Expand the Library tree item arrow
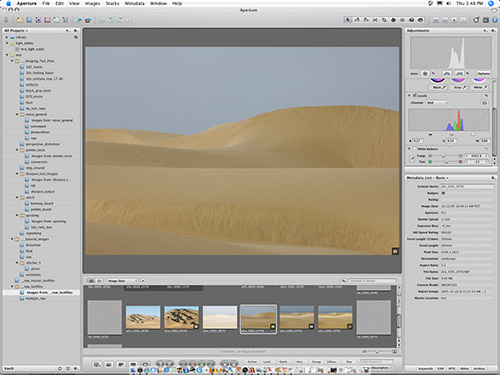The height and width of the screenshot is (375, 500). click(7, 37)
